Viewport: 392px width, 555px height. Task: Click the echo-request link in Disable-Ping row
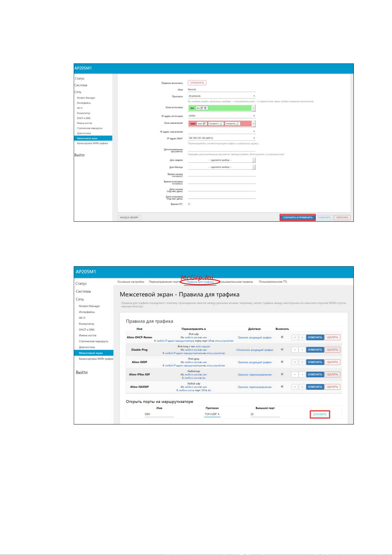click(x=203, y=346)
